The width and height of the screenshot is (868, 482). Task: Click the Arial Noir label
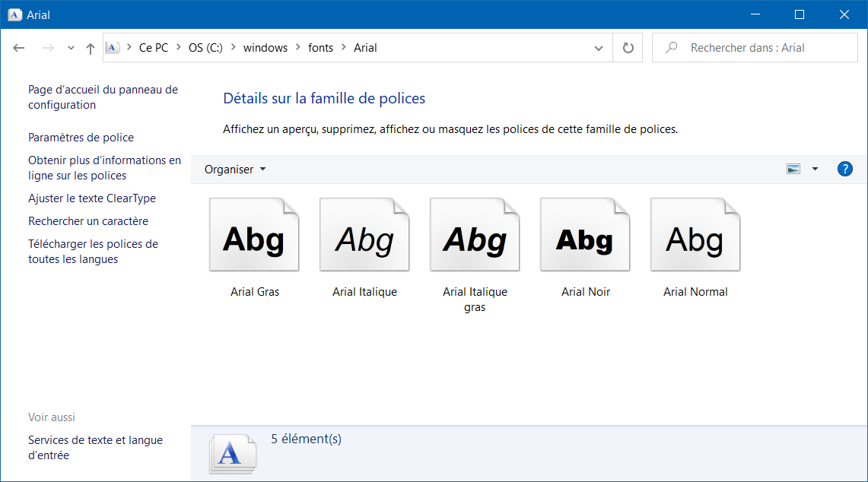click(586, 292)
